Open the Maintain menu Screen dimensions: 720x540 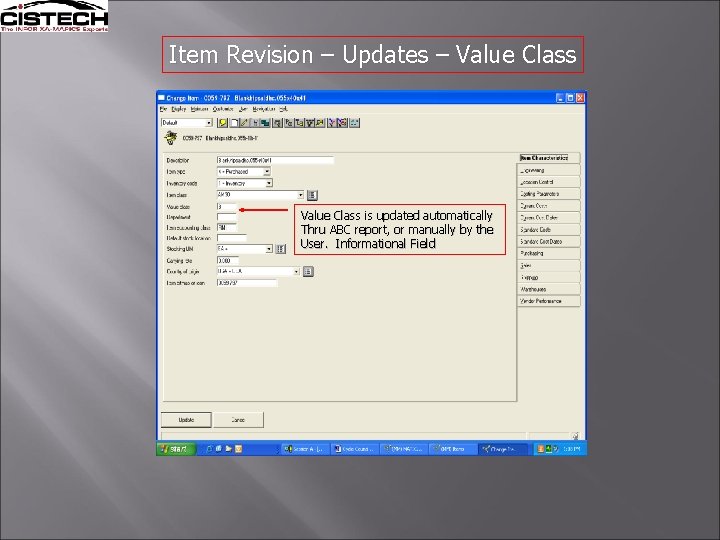199,109
